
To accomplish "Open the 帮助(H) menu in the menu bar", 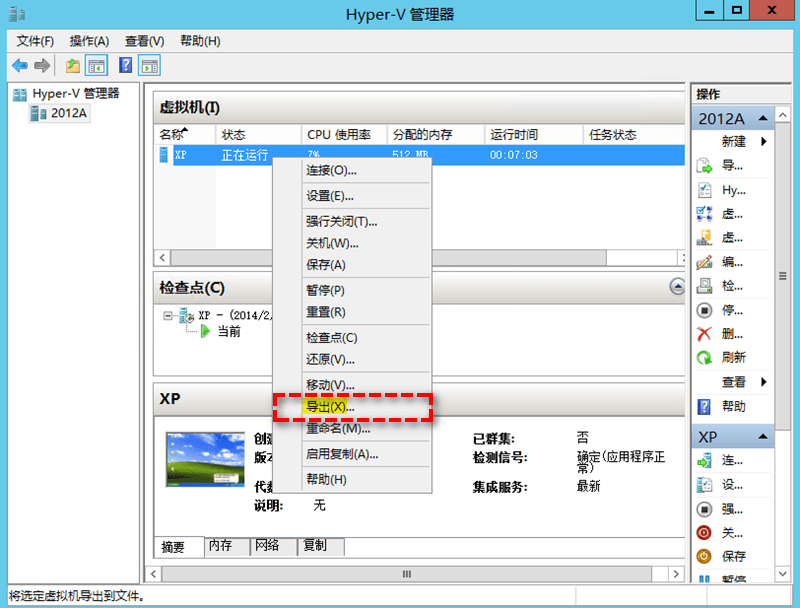I will 200,41.
